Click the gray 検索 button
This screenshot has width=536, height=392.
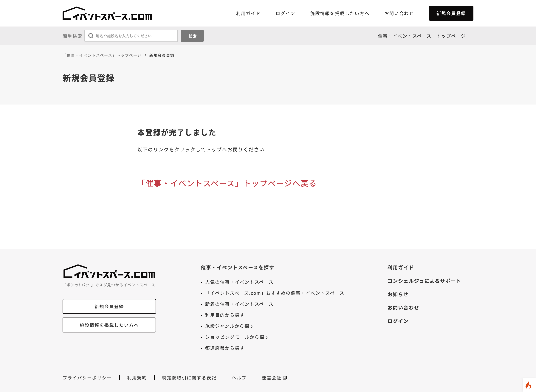(x=193, y=36)
